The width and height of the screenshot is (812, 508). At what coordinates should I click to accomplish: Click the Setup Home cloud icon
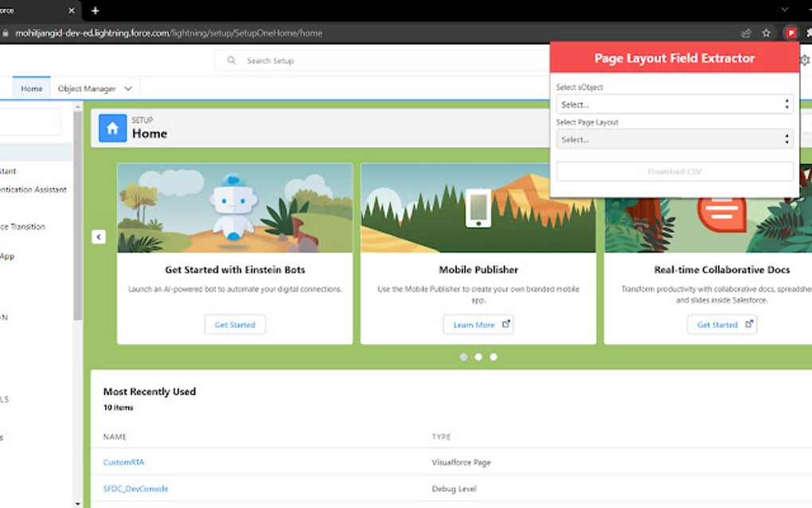point(112,127)
